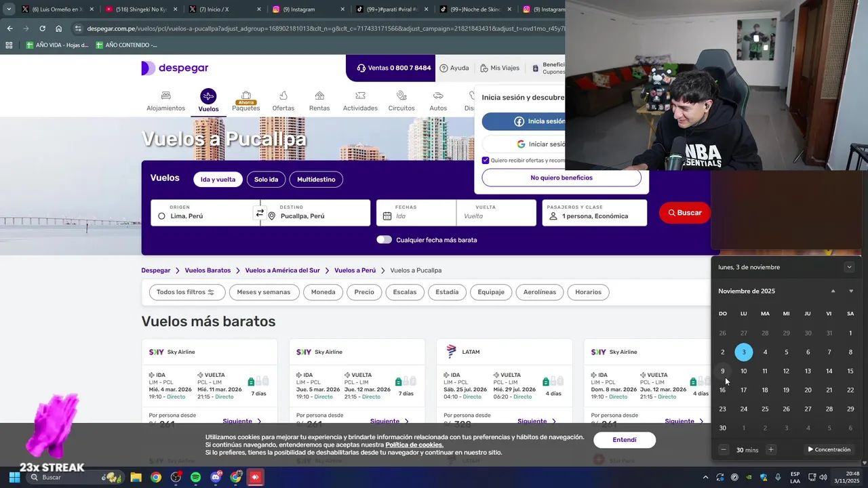Screen dimensions: 868x488
Task: Open File Explorer from the taskbar
Action: coord(136,477)
